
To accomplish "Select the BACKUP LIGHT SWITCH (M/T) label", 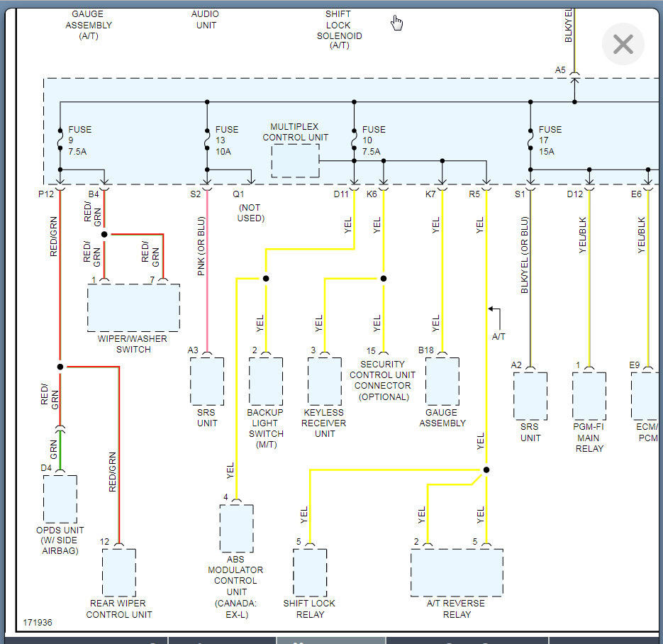I will [x=265, y=428].
